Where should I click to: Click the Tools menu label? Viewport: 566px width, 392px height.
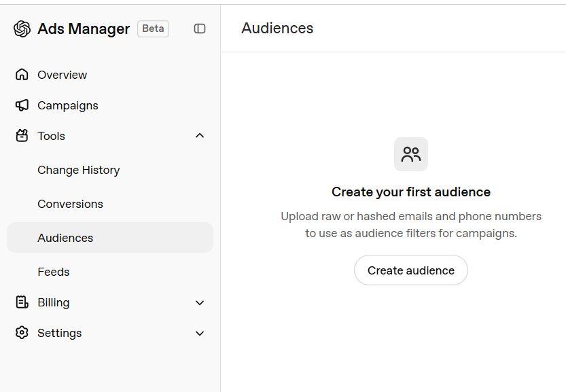[51, 136]
